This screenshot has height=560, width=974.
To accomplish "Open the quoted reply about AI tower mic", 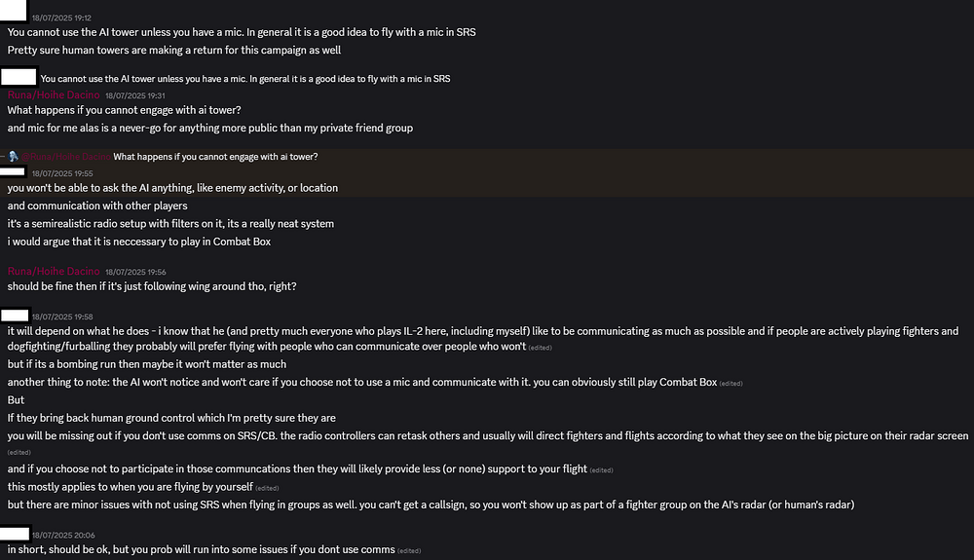I will (245, 78).
